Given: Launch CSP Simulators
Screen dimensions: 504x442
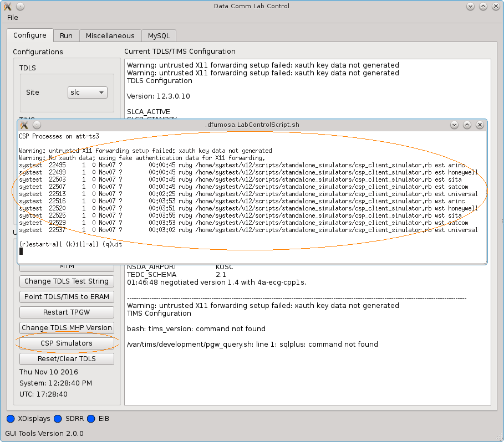Looking at the screenshot, I should click(67, 343).
